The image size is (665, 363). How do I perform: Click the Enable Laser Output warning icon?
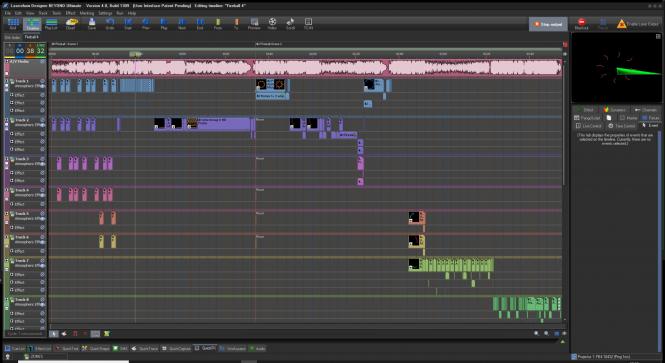point(621,24)
